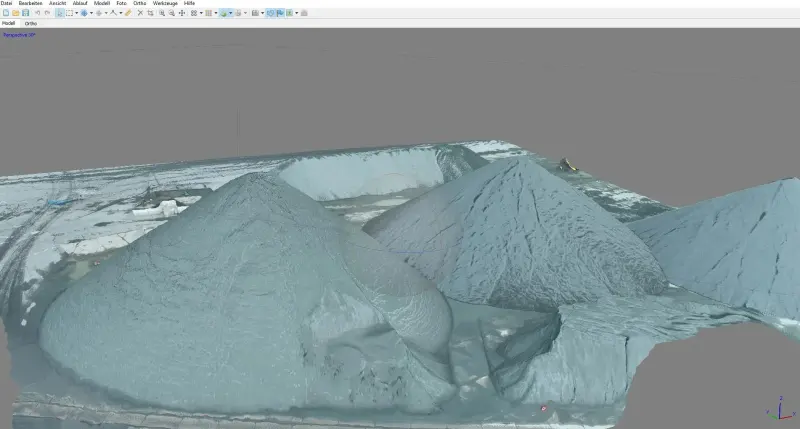
Task: Show the dense cloud view
Action: [209, 13]
